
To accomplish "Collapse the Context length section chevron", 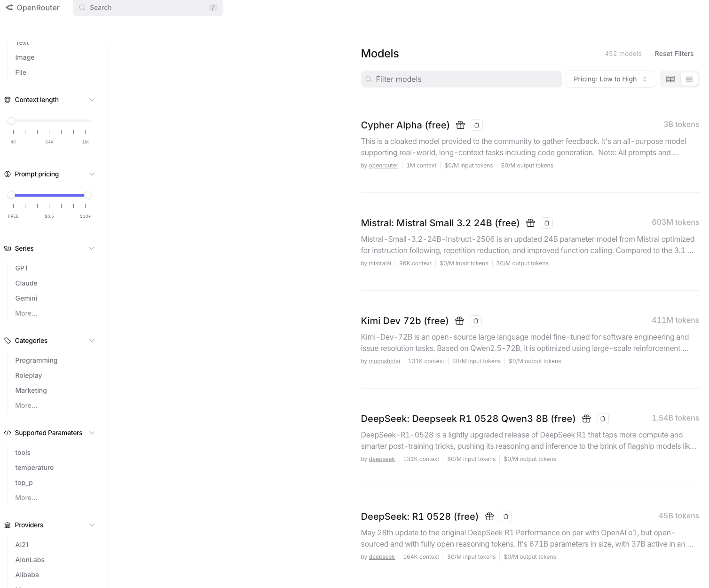I will [x=92, y=100].
